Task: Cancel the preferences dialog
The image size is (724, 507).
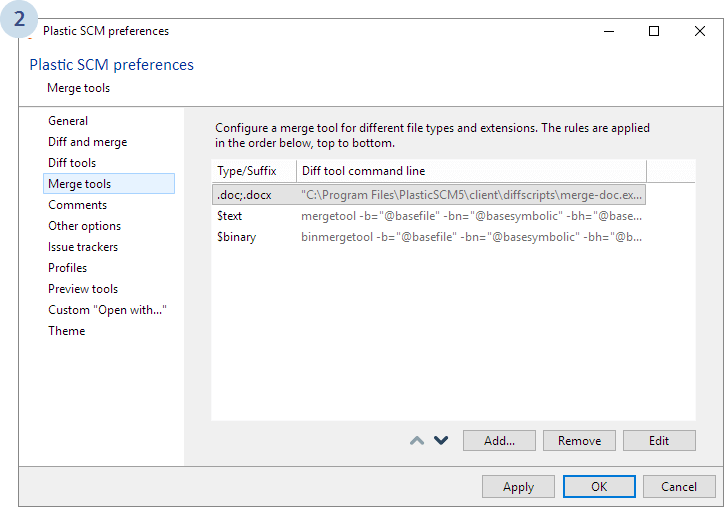Action: point(679,487)
